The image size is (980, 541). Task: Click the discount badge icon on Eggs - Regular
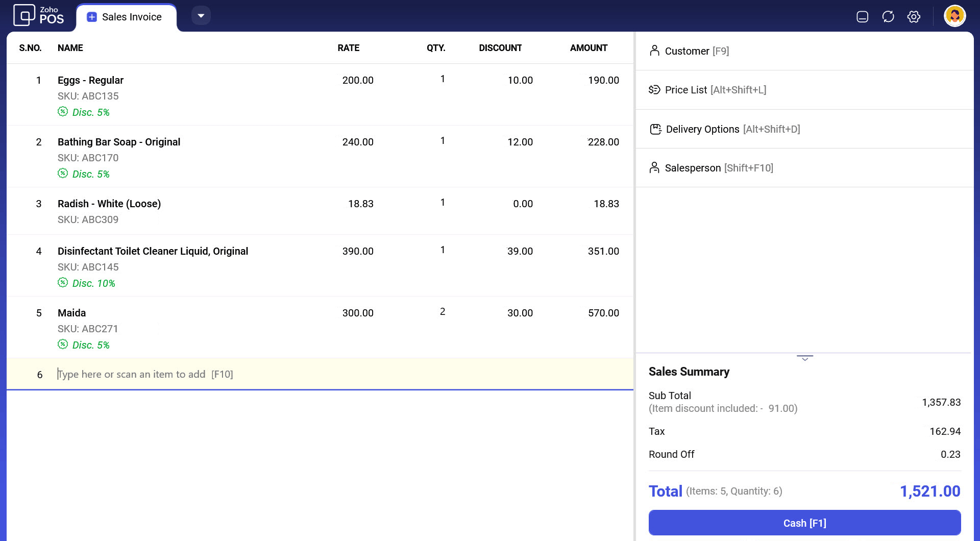point(63,112)
